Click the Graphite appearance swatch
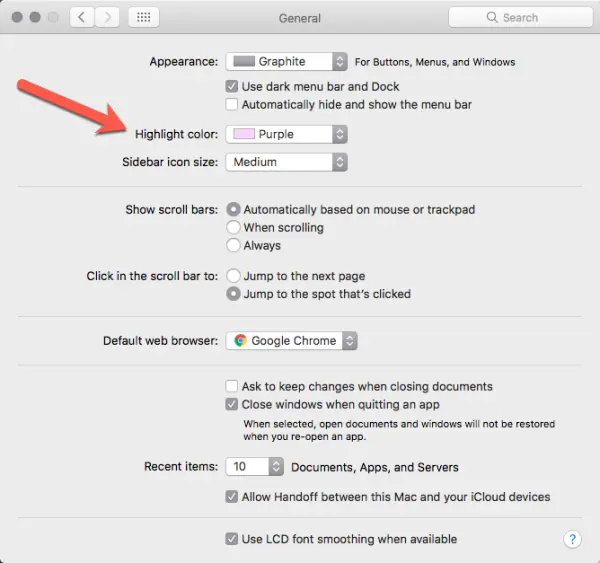 244,61
